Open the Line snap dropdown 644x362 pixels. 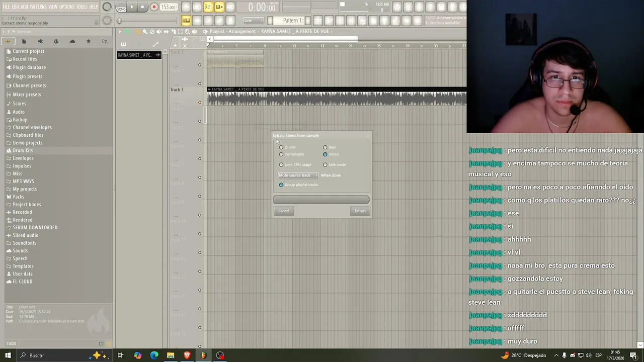click(253, 21)
